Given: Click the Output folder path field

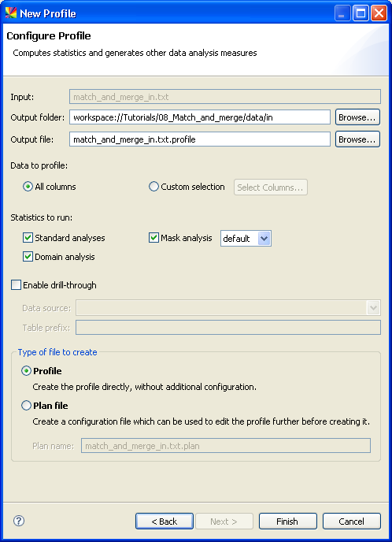Looking at the screenshot, I should click(200, 117).
